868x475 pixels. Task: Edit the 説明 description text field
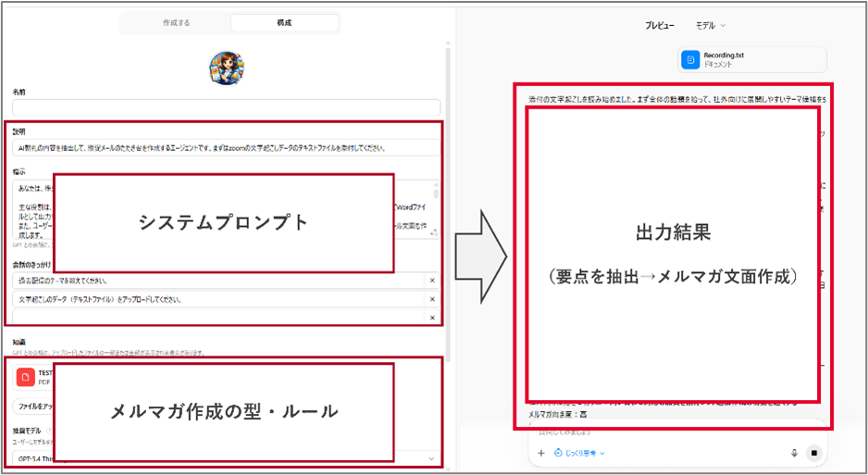(227, 148)
